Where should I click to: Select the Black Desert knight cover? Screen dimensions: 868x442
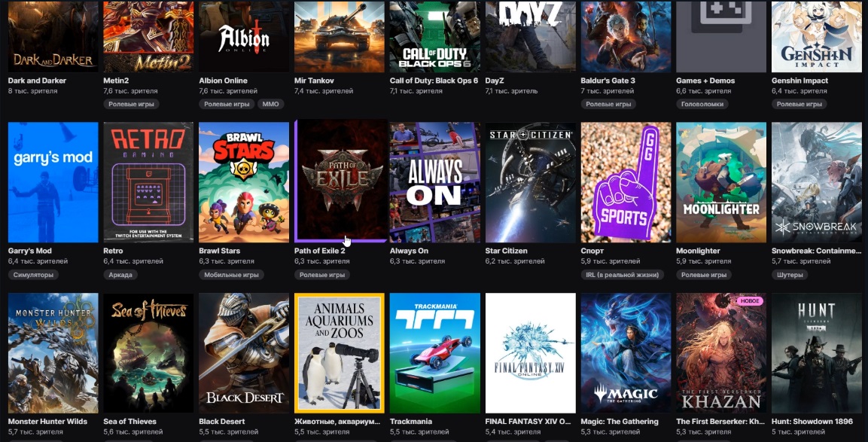point(244,353)
